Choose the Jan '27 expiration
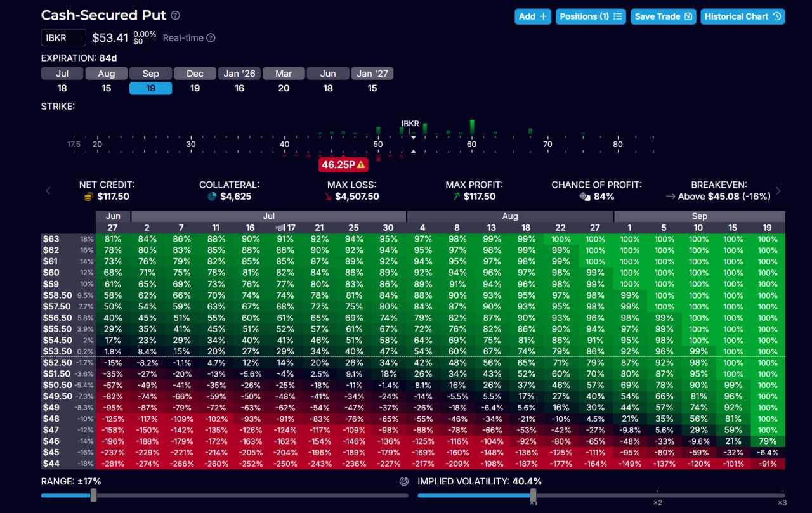This screenshot has height=513, width=812. [x=372, y=81]
